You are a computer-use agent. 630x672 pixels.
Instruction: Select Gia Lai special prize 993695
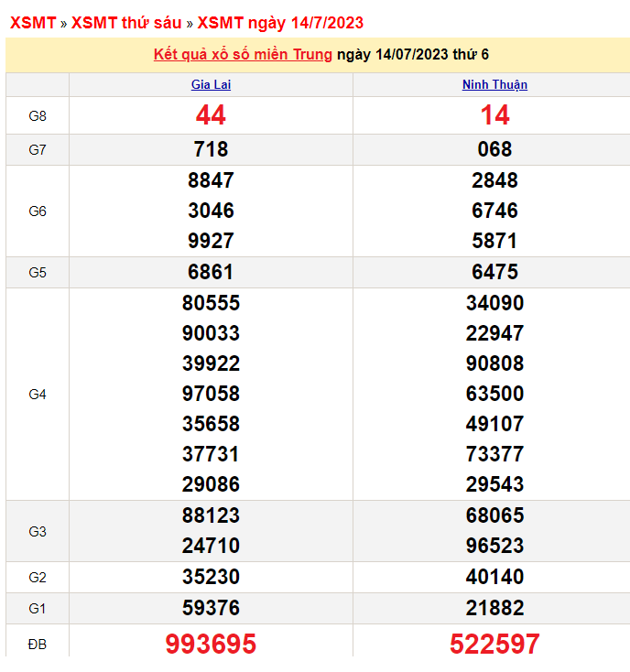pos(211,644)
